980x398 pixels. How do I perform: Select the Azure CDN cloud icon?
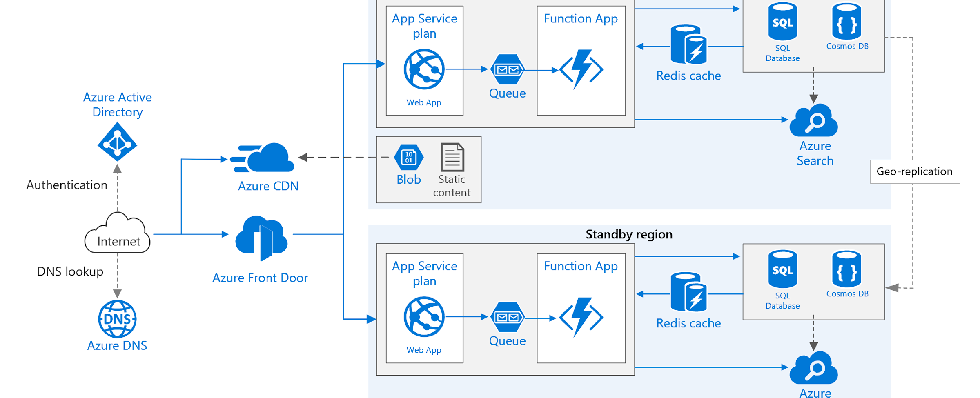coord(262,158)
